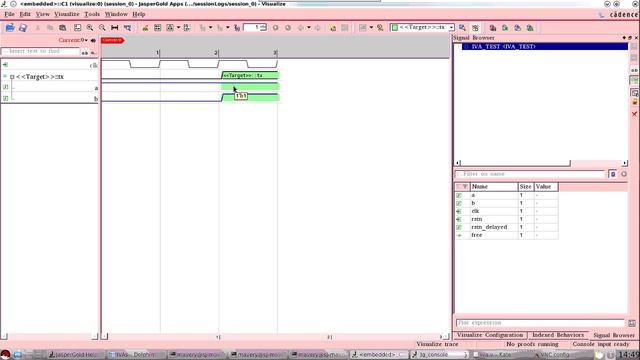Open the Window menu

pos(116,14)
